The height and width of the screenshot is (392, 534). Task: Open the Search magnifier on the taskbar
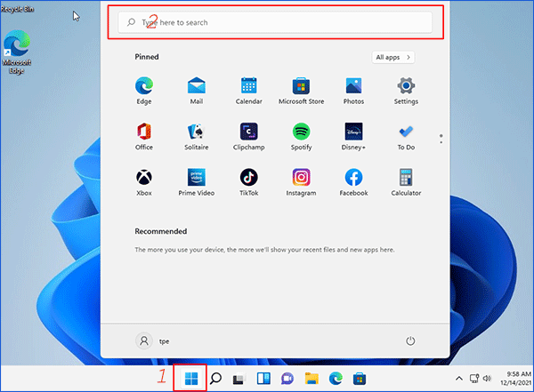tap(215, 379)
